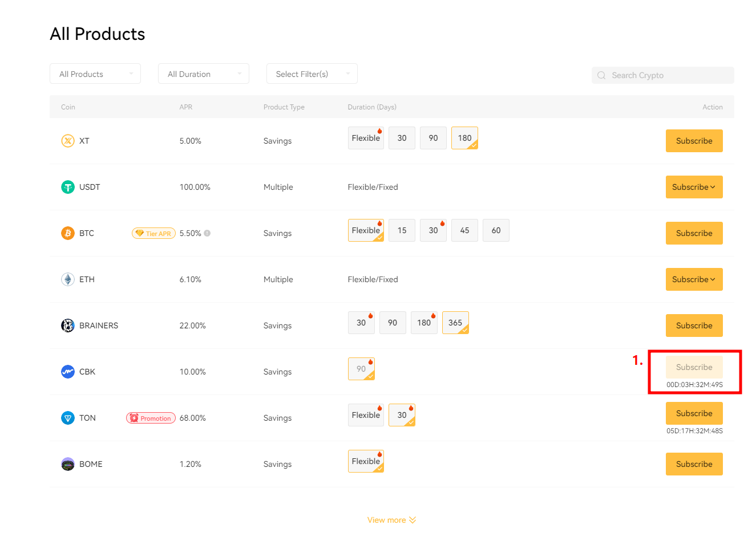Select the 30-day duration for BRAINERS
This screenshot has height=545, width=756.
361,323
